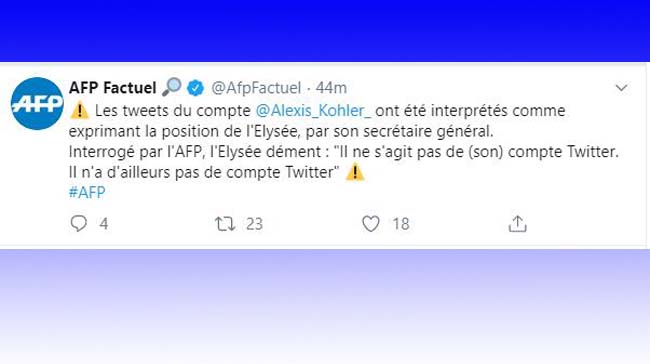The image size is (650, 364).
Task: Click the tweet text about l'Elysée dément
Action: point(344,152)
